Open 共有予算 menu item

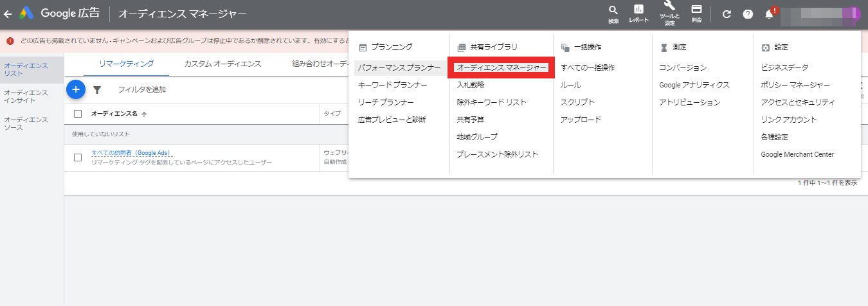(471, 120)
